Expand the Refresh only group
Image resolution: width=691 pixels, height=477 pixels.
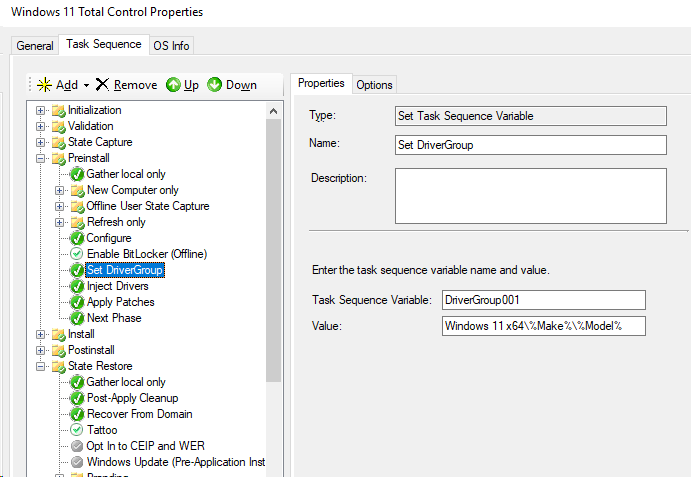click(59, 222)
